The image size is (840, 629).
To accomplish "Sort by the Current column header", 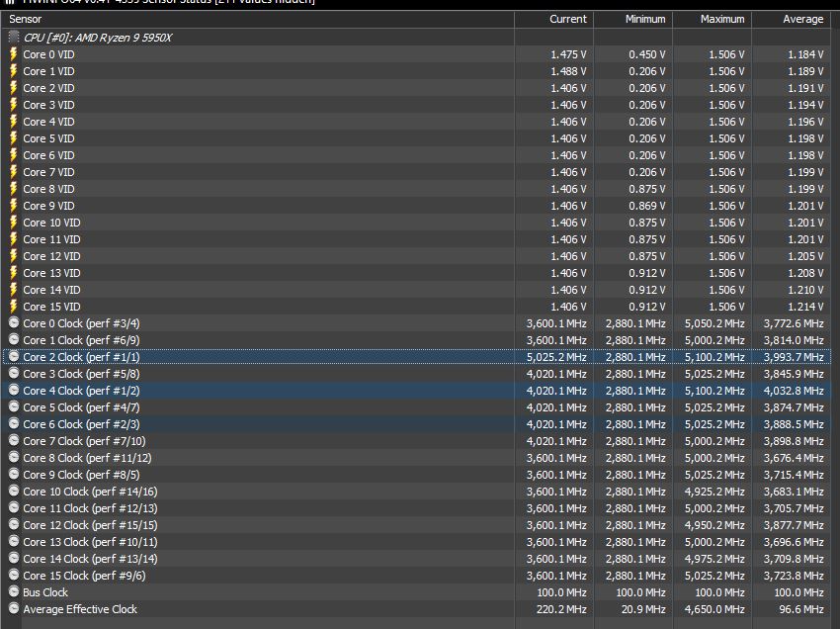I will [x=554, y=19].
